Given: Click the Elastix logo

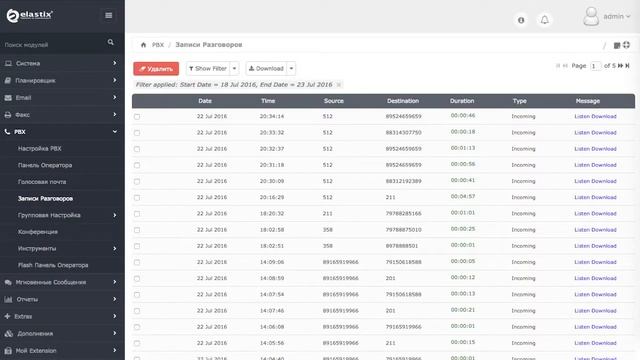Looking at the screenshot, I should (x=29, y=16).
